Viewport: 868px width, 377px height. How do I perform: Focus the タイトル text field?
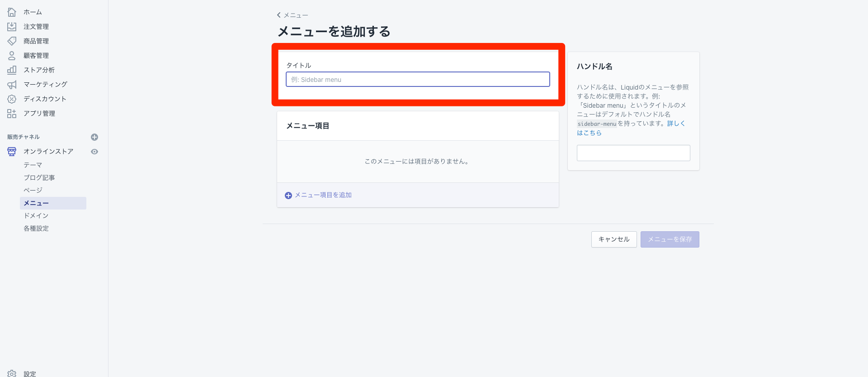pos(418,80)
